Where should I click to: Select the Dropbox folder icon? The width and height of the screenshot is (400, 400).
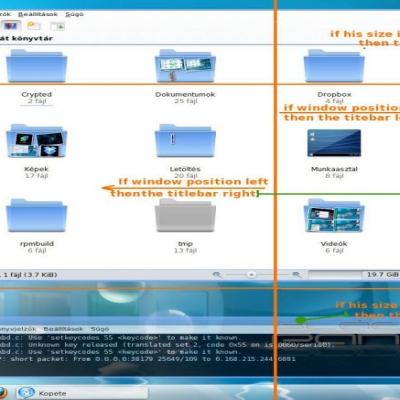[x=334, y=66]
